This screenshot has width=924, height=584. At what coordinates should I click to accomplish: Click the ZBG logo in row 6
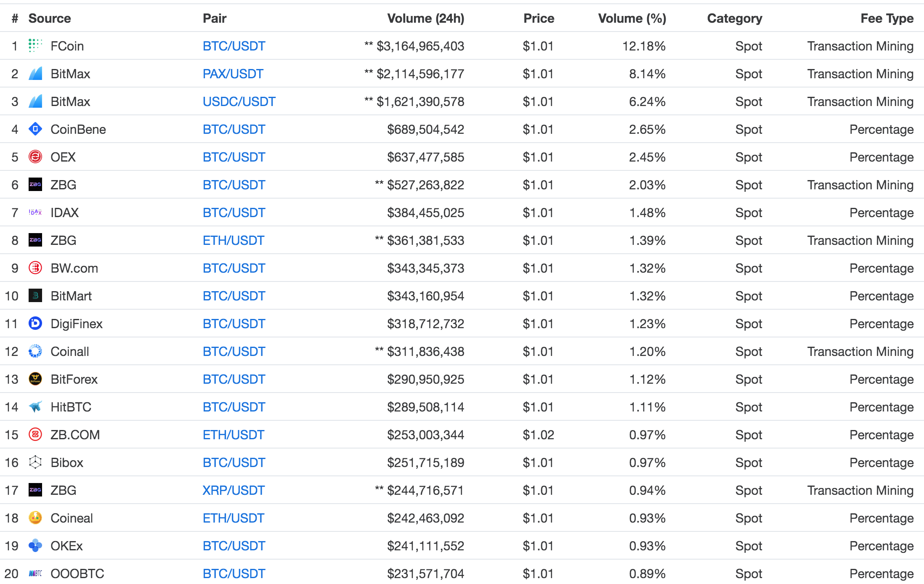[35, 184]
